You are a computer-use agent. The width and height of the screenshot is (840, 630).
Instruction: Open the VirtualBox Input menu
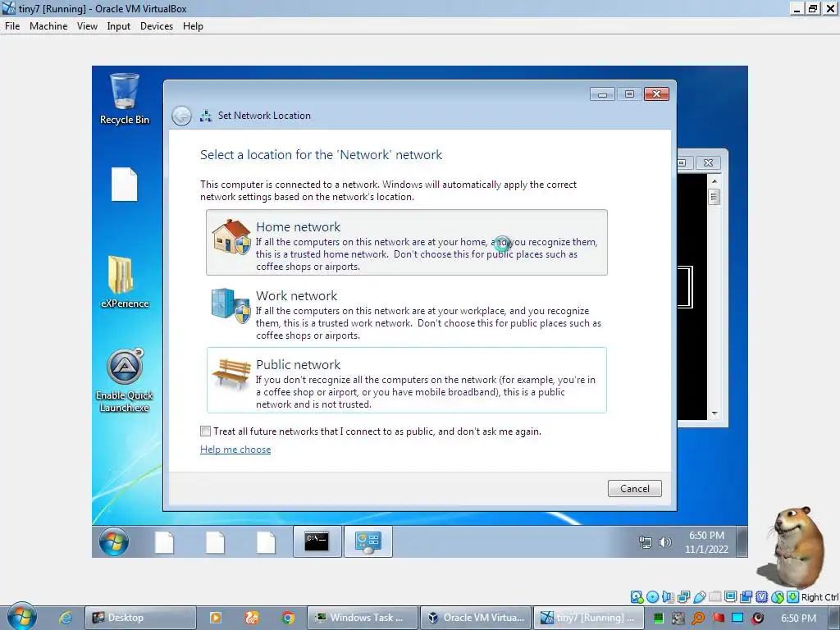(118, 26)
